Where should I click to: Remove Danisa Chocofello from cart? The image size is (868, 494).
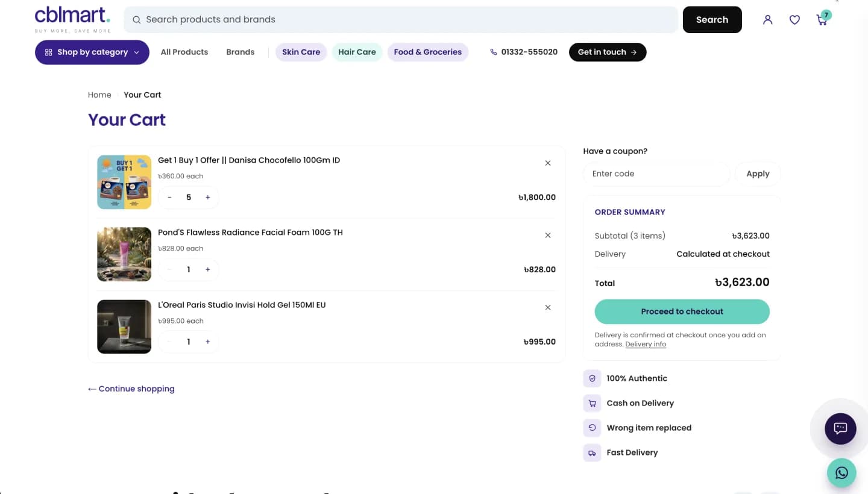(x=548, y=163)
